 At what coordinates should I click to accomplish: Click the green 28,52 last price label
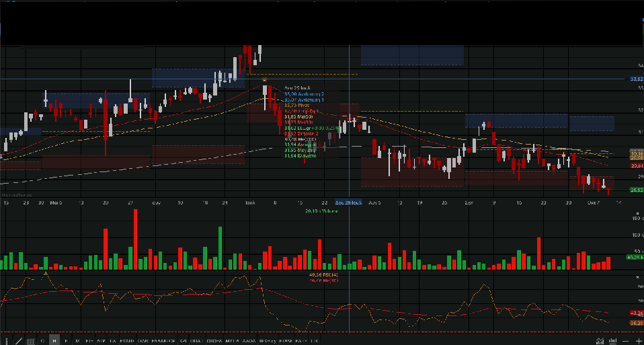(x=637, y=190)
